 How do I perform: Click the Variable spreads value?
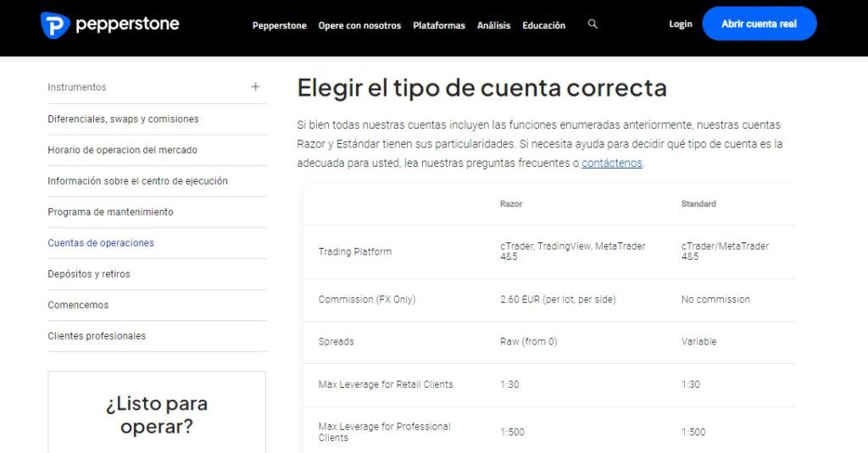click(x=698, y=342)
